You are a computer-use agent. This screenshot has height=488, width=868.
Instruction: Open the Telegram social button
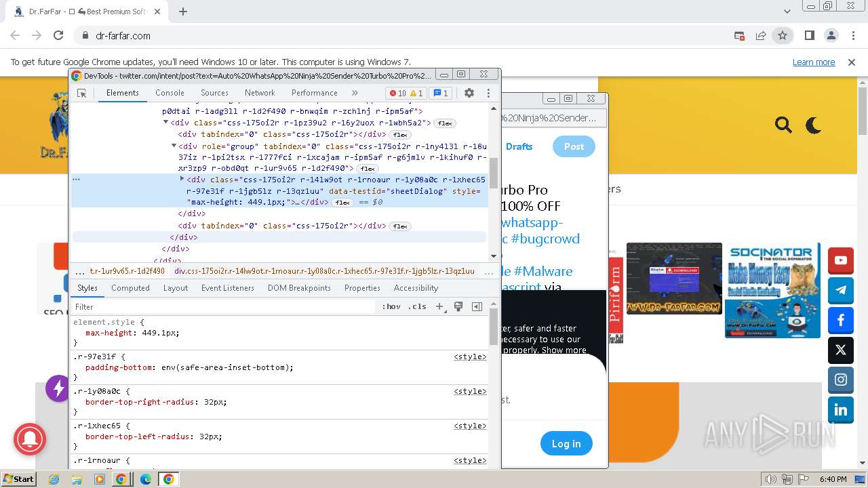tap(841, 290)
